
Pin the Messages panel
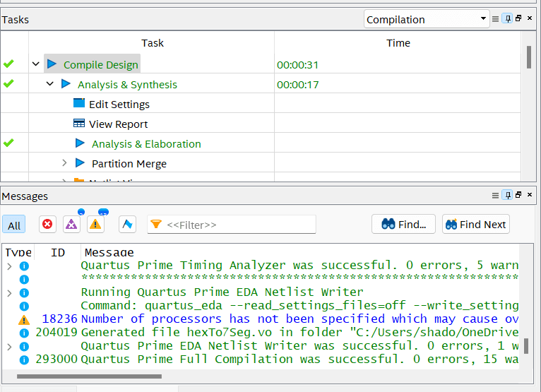(508, 196)
